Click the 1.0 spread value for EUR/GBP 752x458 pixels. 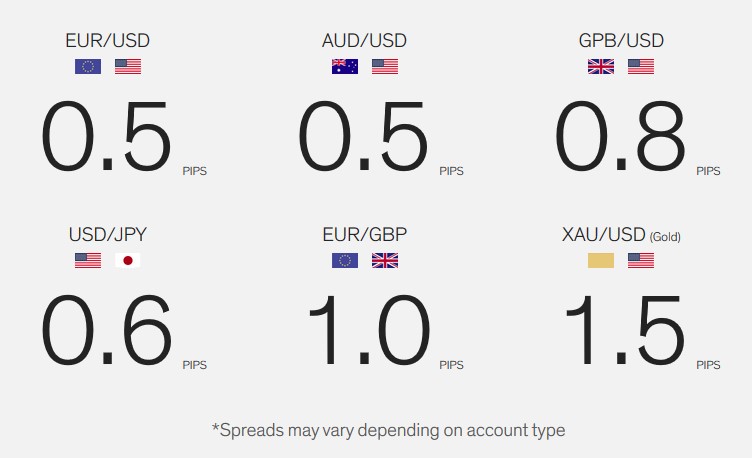tap(368, 330)
